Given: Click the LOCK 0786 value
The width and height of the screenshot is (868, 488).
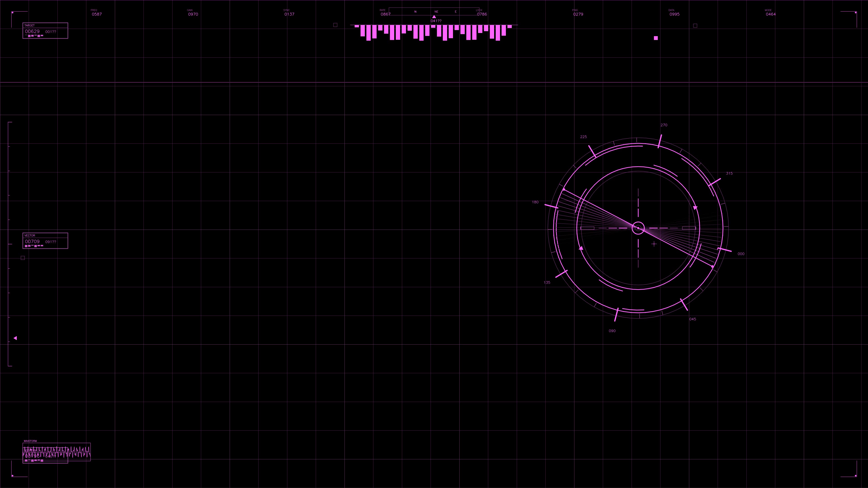Looking at the screenshot, I should click(482, 14).
